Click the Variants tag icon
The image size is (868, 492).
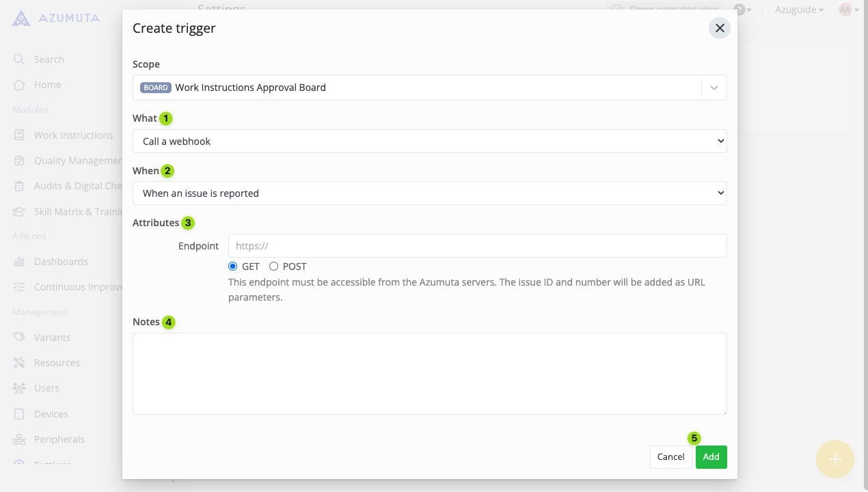pyautogui.click(x=19, y=338)
